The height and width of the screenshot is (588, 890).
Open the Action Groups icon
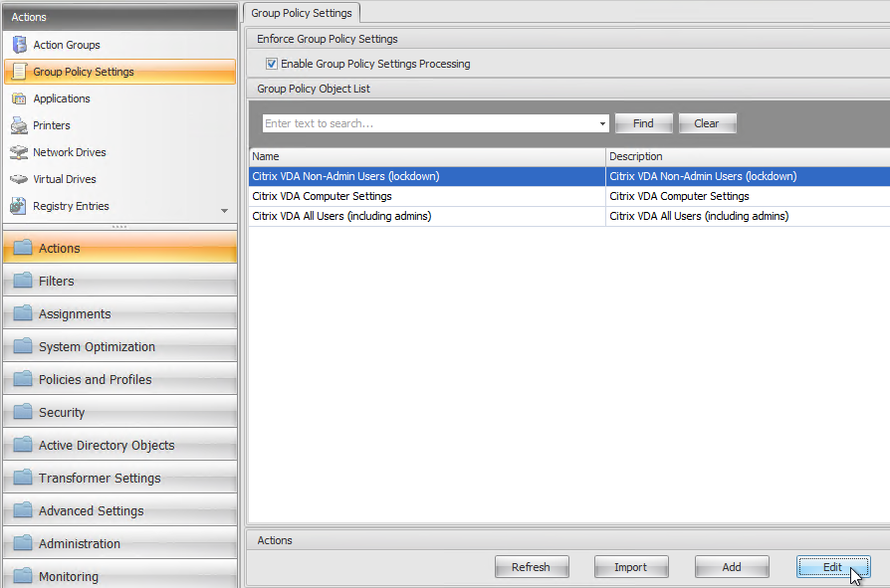pos(19,45)
